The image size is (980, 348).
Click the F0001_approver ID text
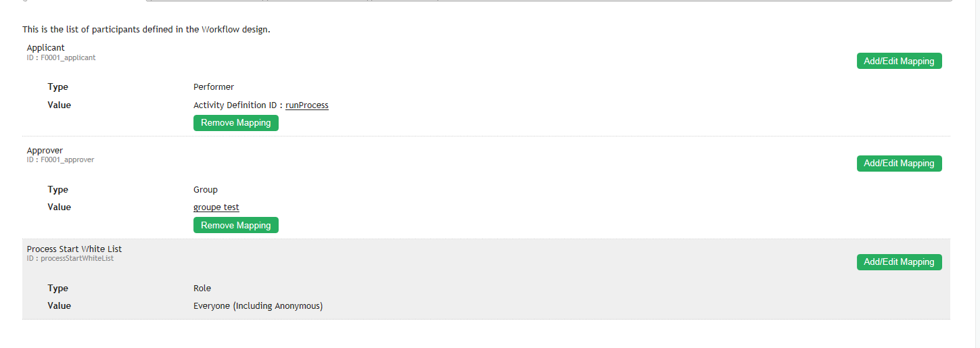60,160
